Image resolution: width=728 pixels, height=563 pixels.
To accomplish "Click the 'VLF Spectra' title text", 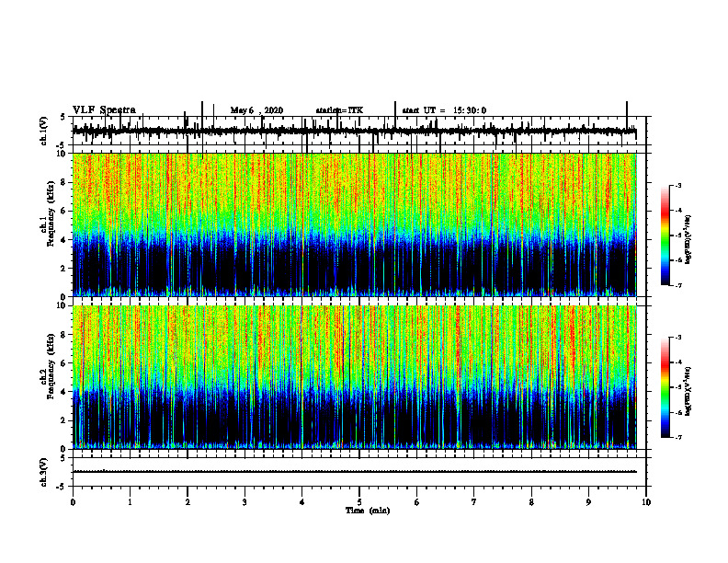I will (104, 110).
